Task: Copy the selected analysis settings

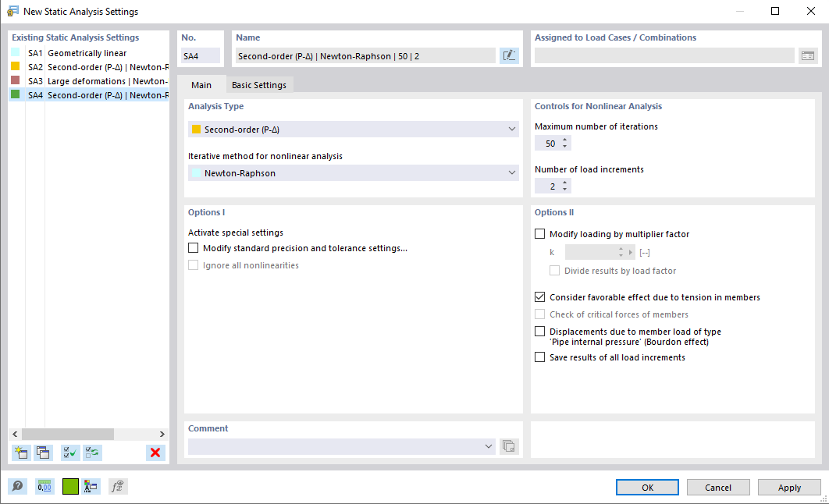Action: (x=44, y=453)
